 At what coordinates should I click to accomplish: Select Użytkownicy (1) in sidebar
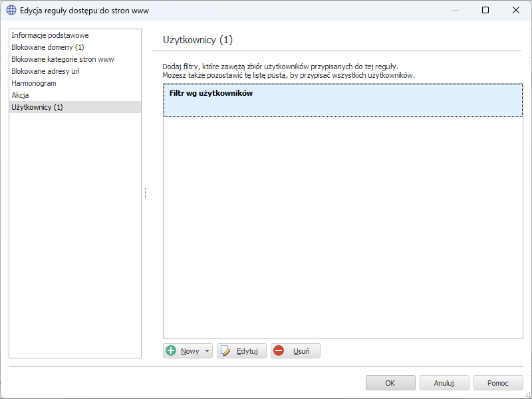click(x=37, y=107)
